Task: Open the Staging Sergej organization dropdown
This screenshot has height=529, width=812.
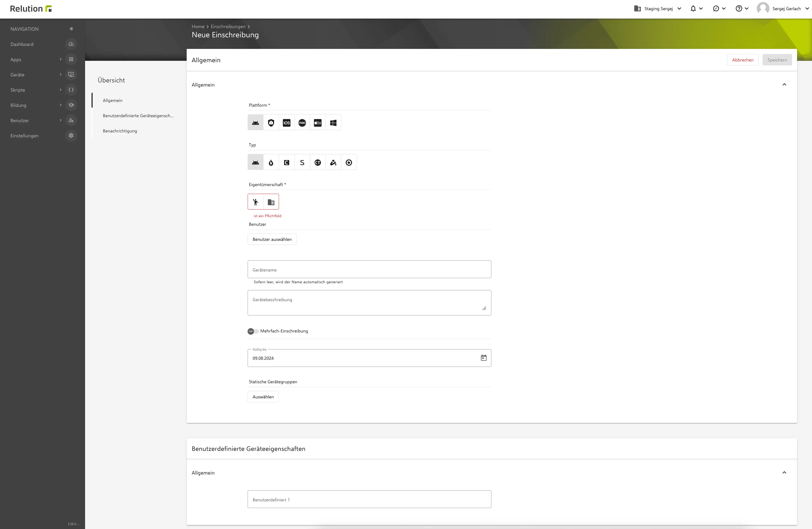Action: [x=657, y=9]
